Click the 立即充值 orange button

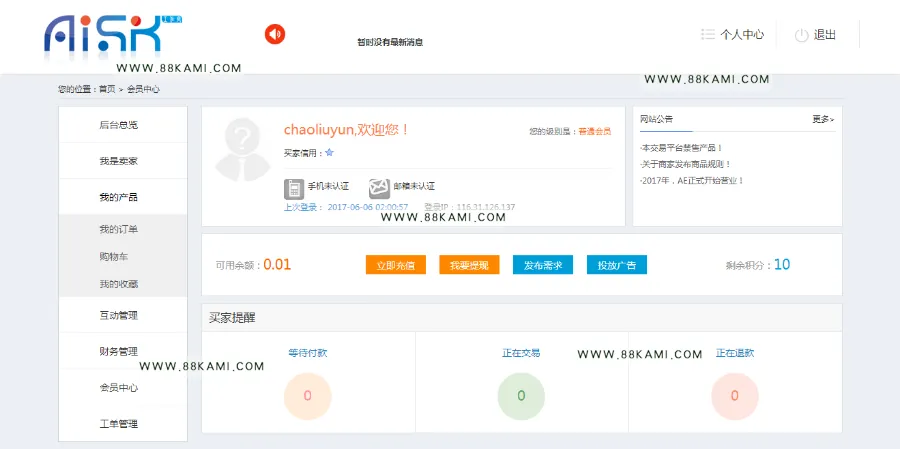(395, 265)
